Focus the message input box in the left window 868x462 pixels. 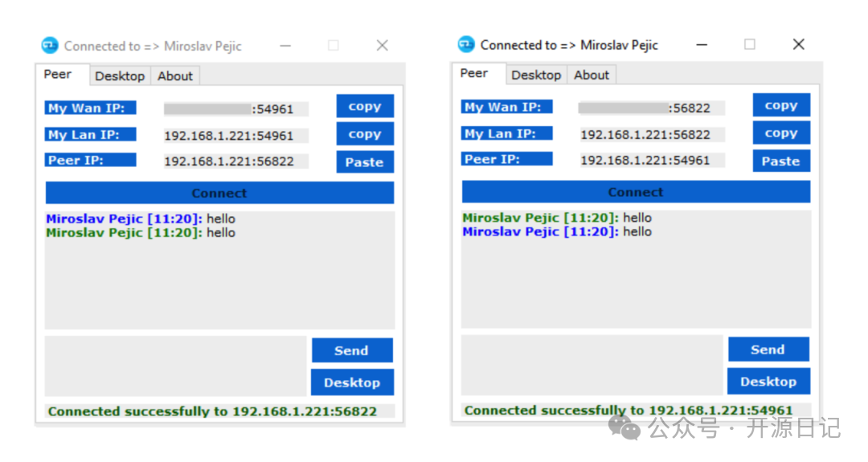(x=175, y=366)
